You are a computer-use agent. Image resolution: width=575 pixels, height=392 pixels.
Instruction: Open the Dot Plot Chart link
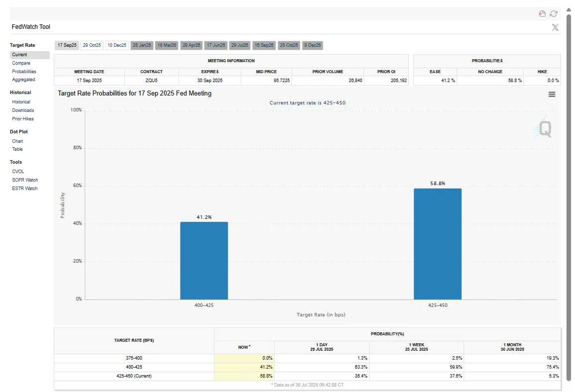[17, 141]
